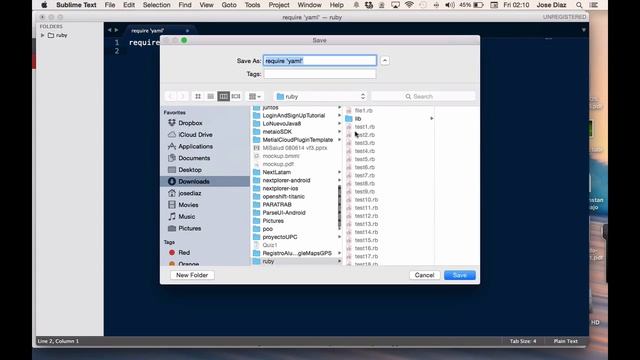Expand the lib folder arrow
Screen dimensions: 640x360
[x=431, y=119]
